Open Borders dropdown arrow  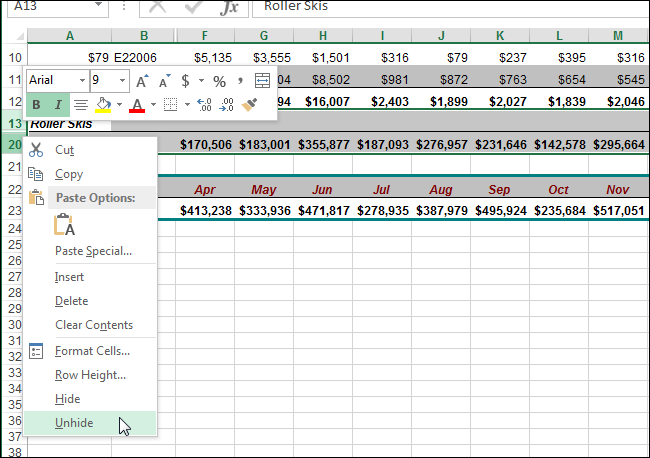pos(187,104)
